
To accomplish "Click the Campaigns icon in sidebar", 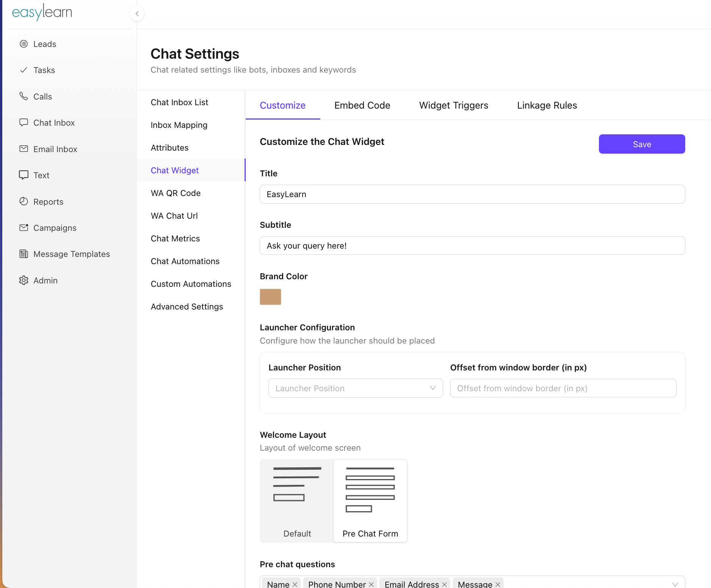I will coord(23,227).
